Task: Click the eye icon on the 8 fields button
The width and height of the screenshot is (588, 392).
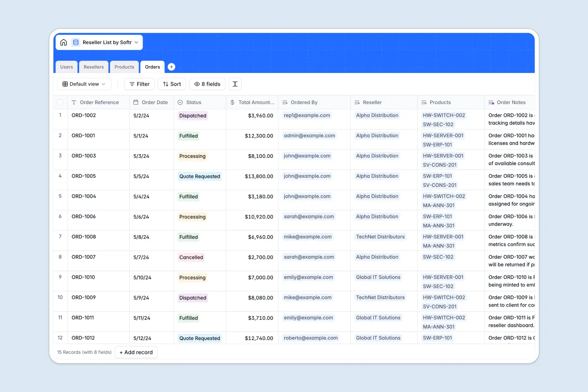Action: [196, 84]
